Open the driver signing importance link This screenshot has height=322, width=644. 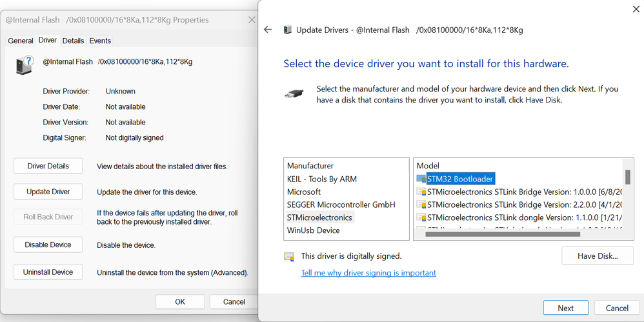click(x=368, y=273)
